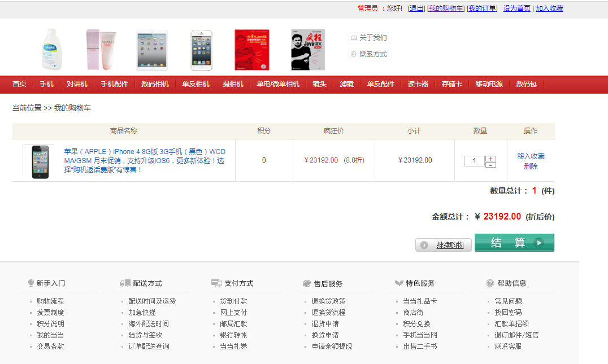Image resolution: width=608 pixels, height=364 pixels.
Task: Click 移入收藏 to move item to favorites
Action: click(531, 156)
